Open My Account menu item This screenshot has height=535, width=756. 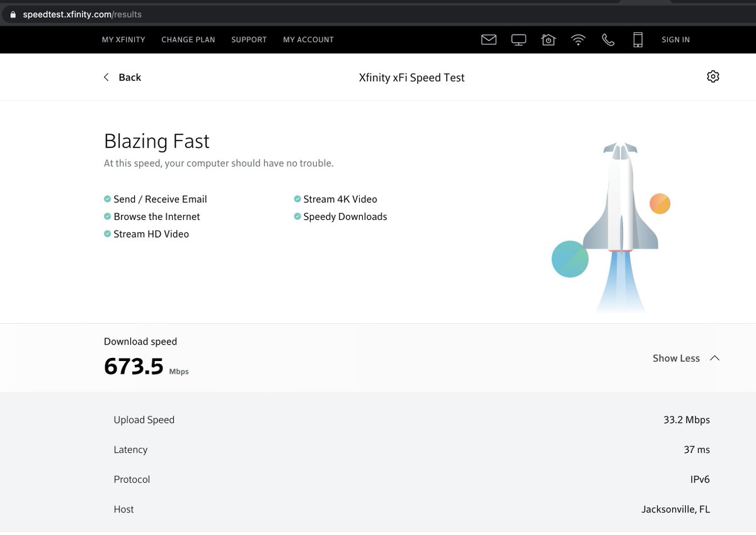tap(308, 40)
